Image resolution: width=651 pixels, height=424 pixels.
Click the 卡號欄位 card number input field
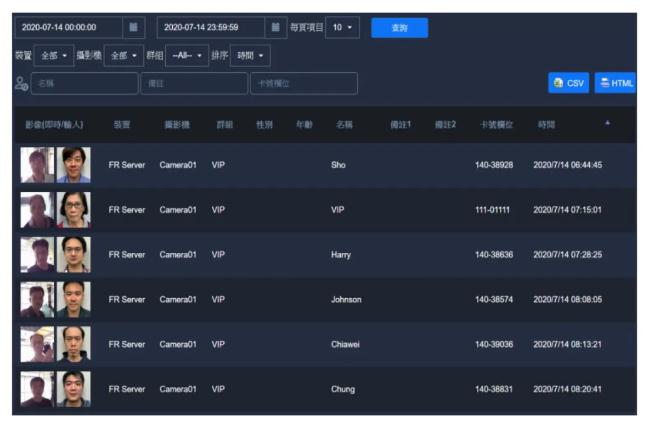(303, 84)
